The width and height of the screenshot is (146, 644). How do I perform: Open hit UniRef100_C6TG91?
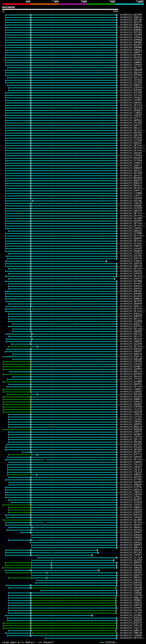131,80
